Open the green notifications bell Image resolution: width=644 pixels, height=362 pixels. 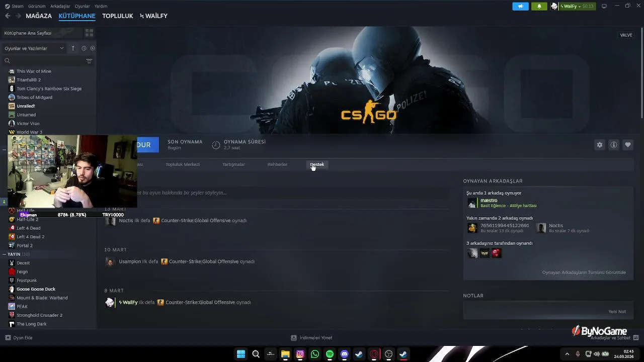coord(539,6)
